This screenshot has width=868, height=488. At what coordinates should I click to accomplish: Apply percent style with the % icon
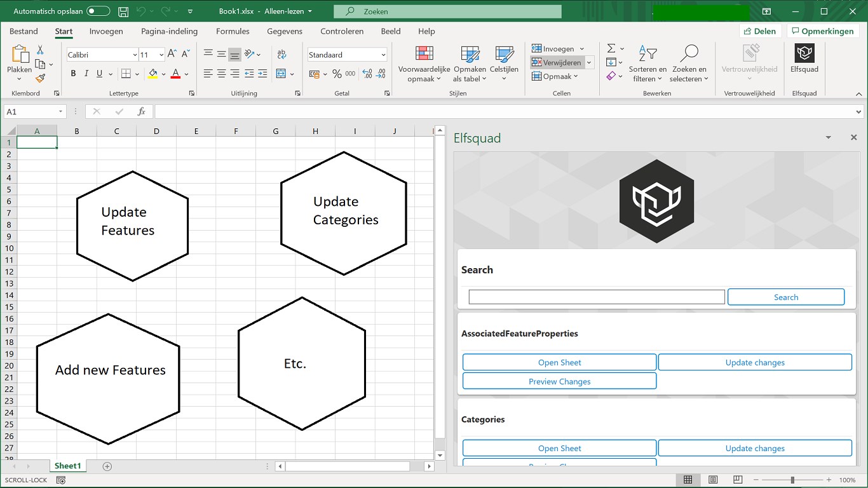click(x=337, y=74)
